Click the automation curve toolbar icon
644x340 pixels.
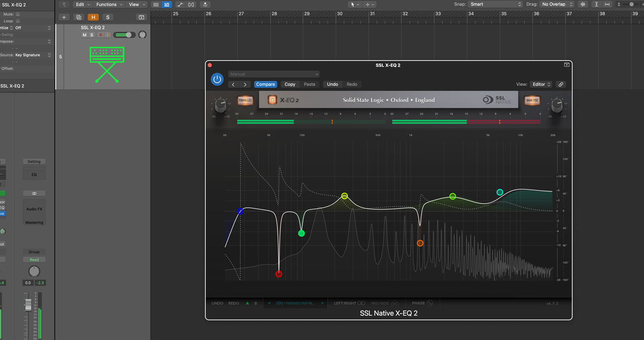click(x=180, y=5)
